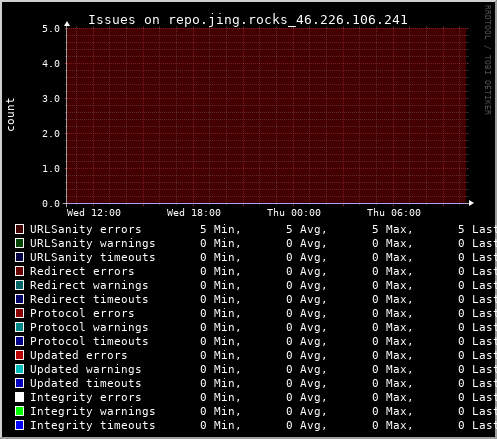This screenshot has height=439, width=497.
Task: Click the Wed 18:00 time axis label
Action: [194, 213]
